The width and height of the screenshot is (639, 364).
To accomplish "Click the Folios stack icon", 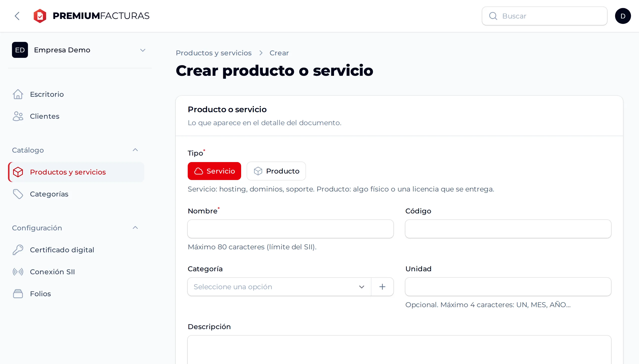I will point(18,294).
